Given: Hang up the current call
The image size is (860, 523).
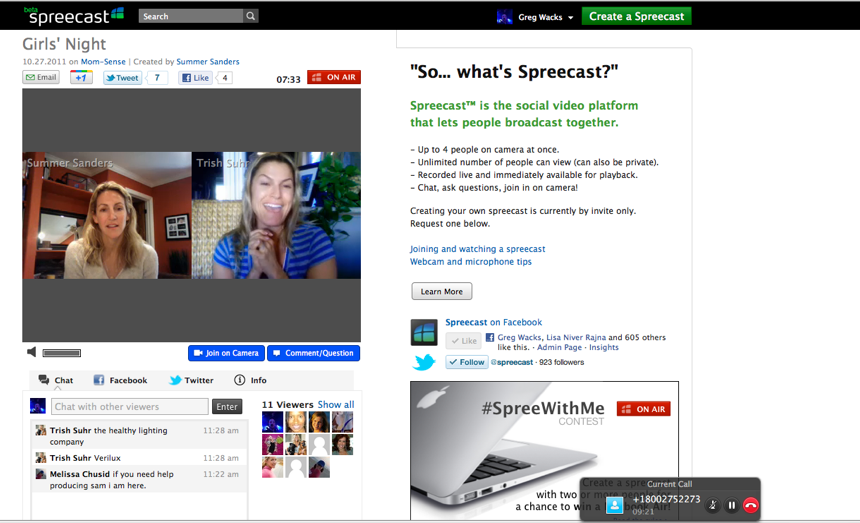Looking at the screenshot, I should [x=751, y=505].
